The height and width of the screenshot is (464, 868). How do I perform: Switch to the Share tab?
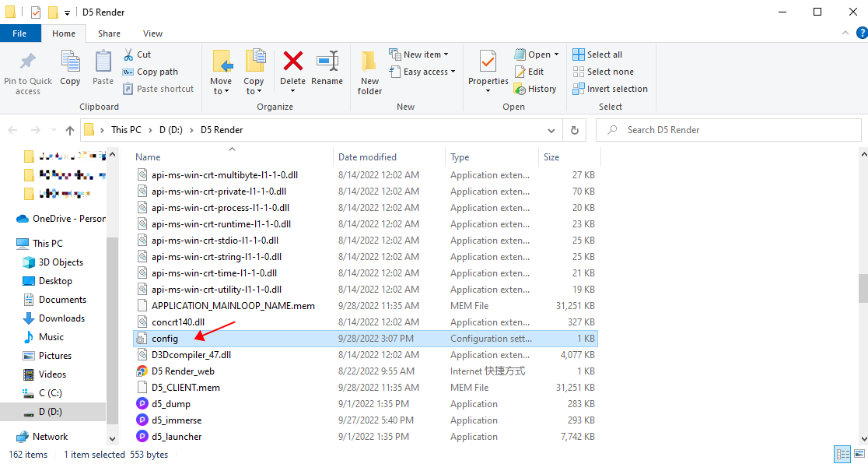(109, 33)
